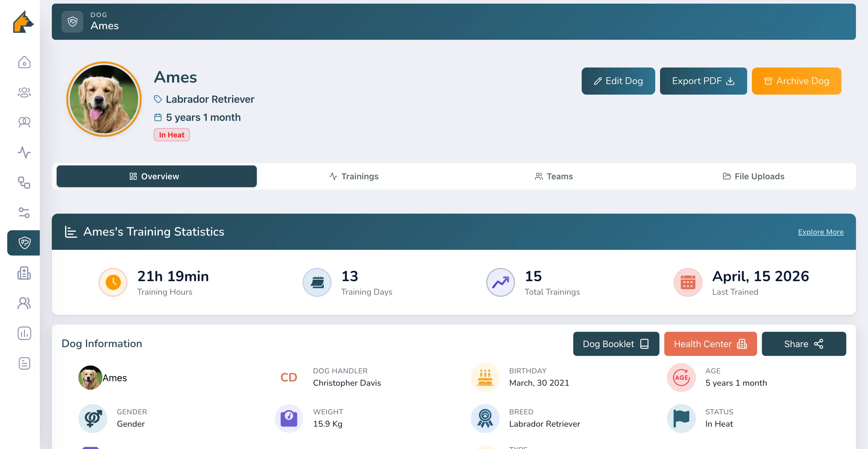Screen dimensions: 868x449
Task: Open the Dog Booklet
Action: click(616, 344)
